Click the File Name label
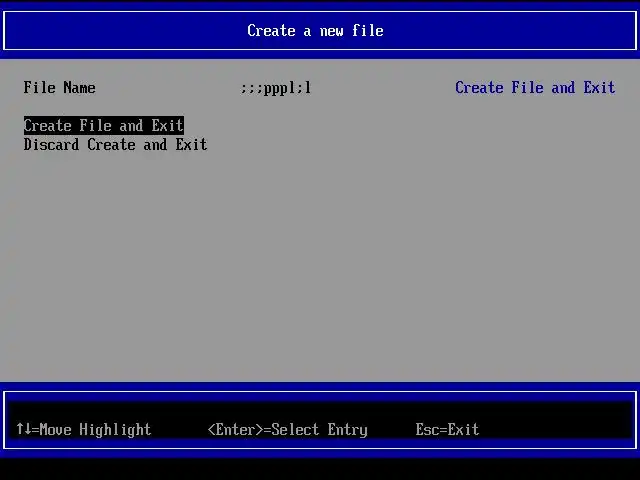 tap(60, 87)
